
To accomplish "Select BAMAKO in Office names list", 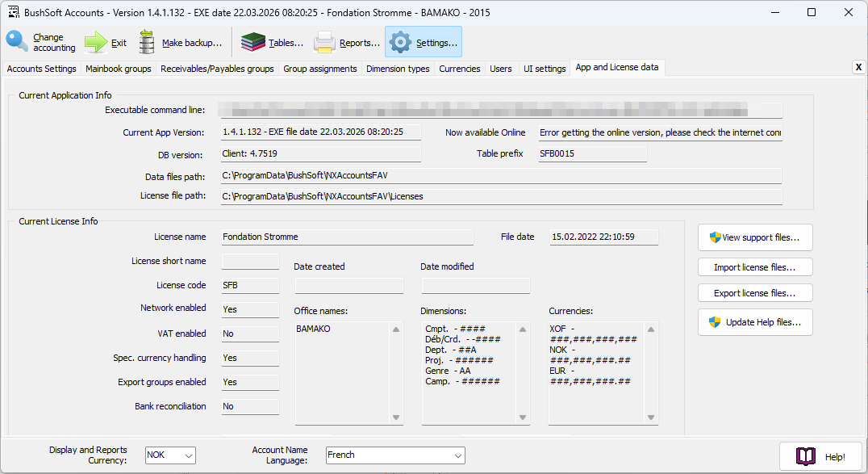I will click(x=313, y=329).
